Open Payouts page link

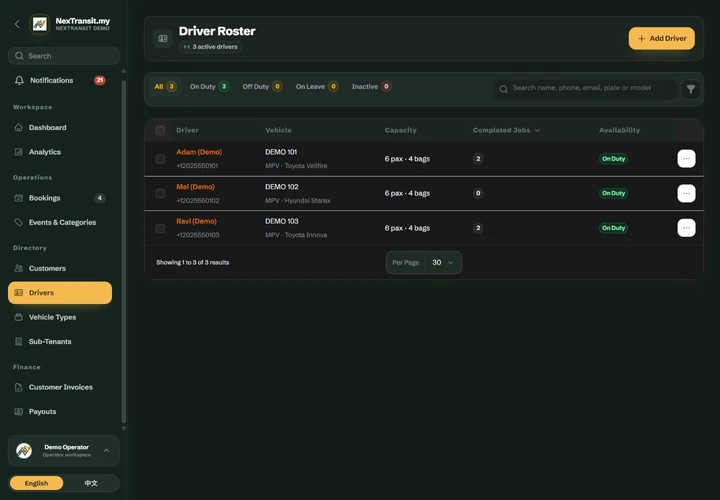(x=60, y=412)
